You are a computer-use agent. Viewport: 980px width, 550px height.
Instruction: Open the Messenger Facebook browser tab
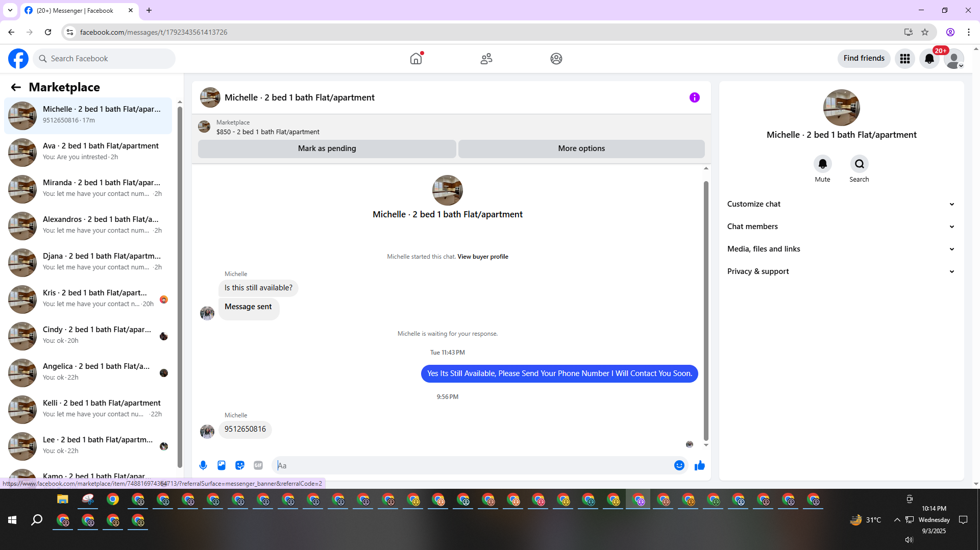click(79, 10)
